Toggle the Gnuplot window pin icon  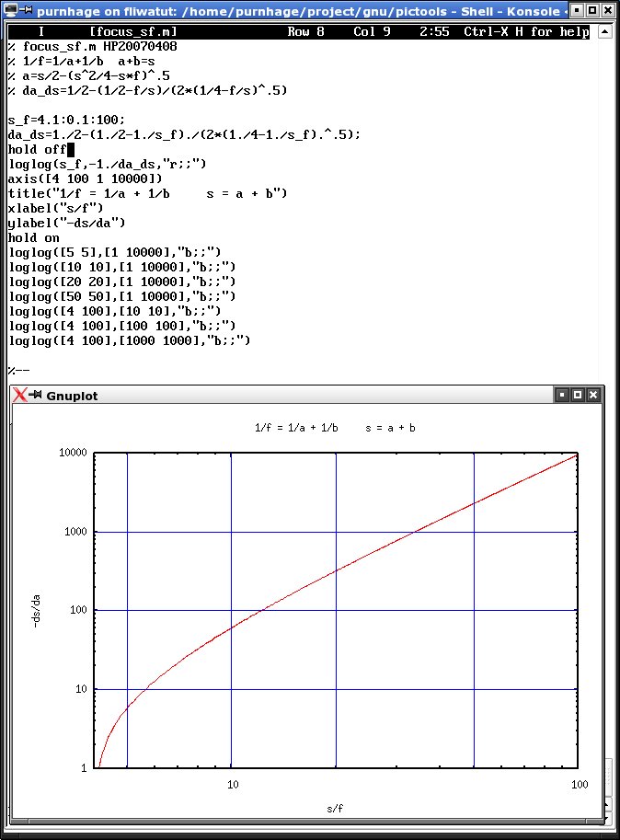click(36, 395)
